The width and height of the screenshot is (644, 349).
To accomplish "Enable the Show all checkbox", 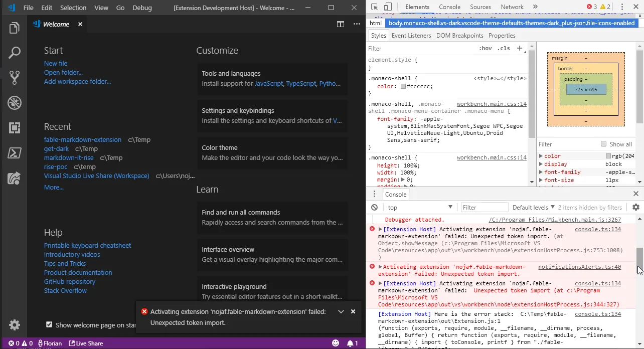I will point(603,144).
